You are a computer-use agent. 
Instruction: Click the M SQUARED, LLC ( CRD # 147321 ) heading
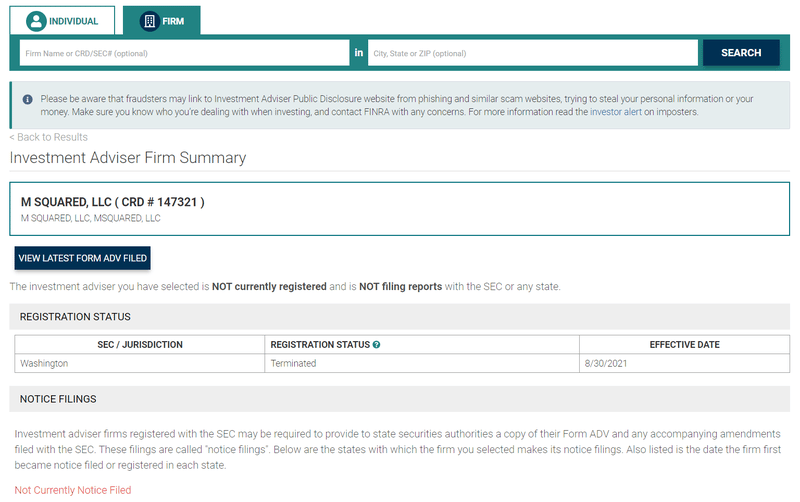113,202
